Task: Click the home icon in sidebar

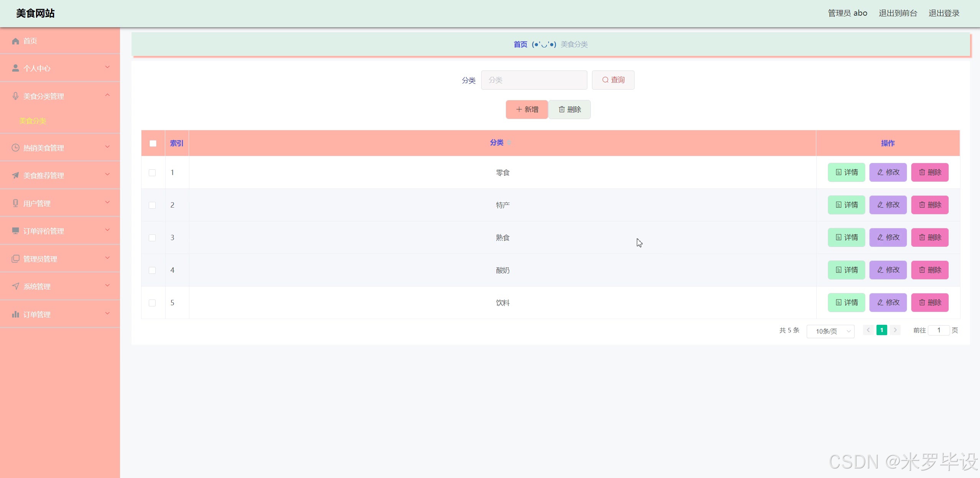Action: click(15, 41)
